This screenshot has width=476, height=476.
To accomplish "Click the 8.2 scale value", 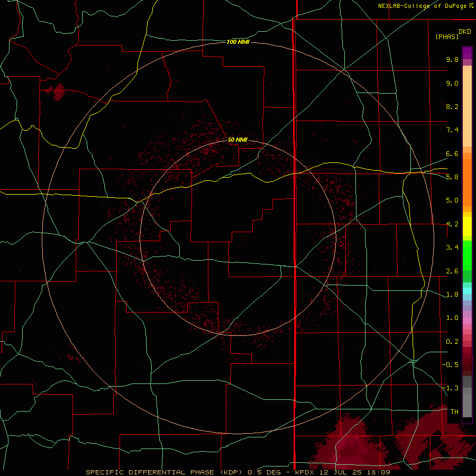I will [452, 106].
